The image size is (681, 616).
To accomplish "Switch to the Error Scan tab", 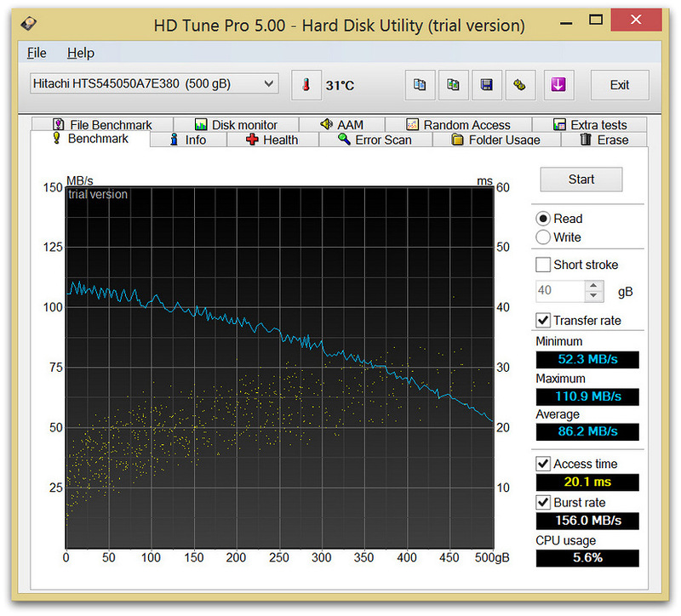I will [x=375, y=140].
